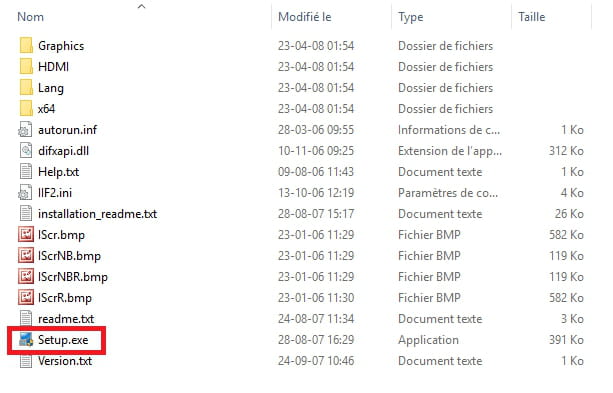Select the readme.txt file name
Screen dimensions: 613x393
66,319
